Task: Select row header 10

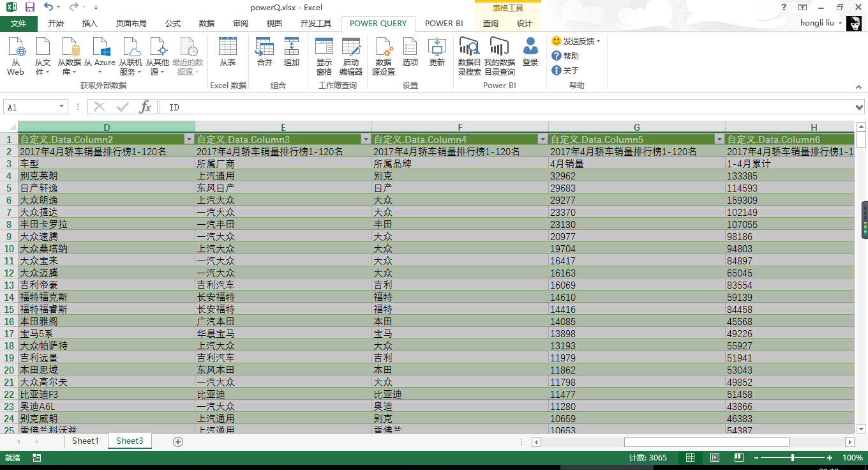Action: [x=9, y=248]
